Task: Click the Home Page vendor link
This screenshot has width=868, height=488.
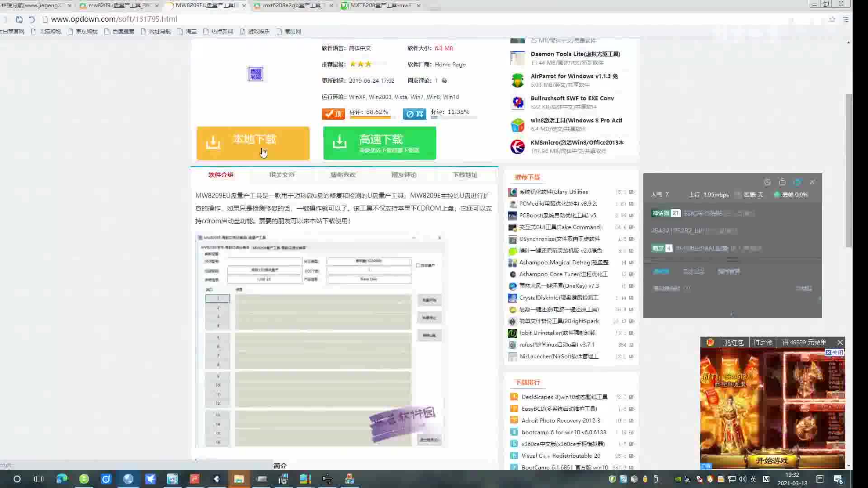Action: point(450,64)
